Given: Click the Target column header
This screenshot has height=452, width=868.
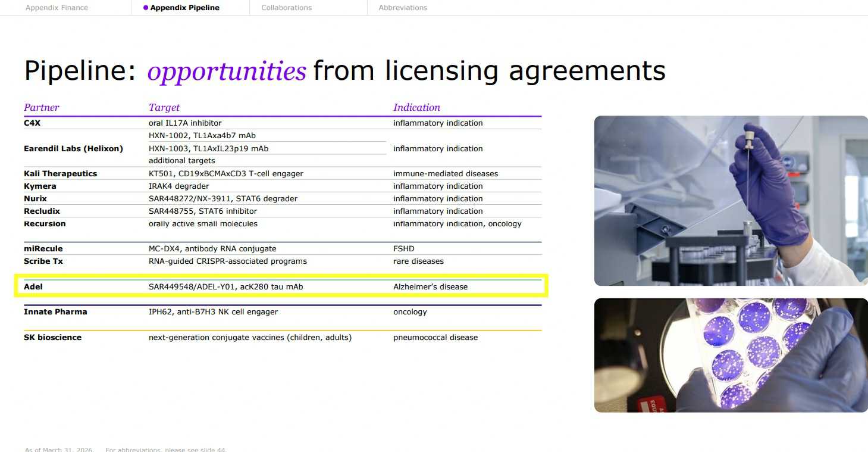Looking at the screenshot, I should [x=164, y=107].
